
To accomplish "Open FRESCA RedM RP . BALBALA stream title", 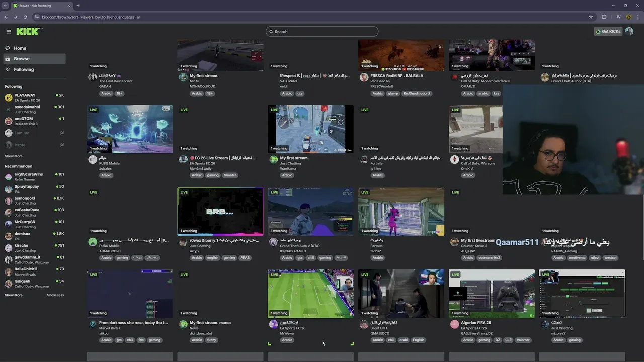I will click(x=396, y=76).
